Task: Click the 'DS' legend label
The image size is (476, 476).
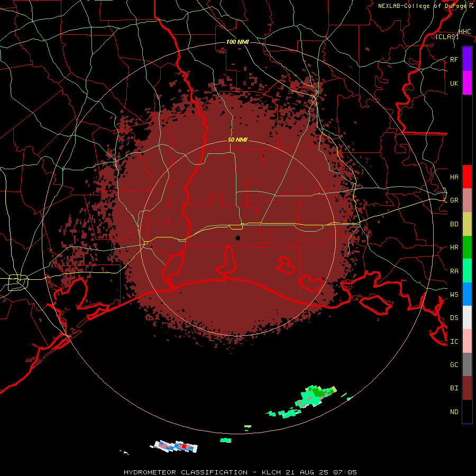Action: tap(454, 318)
